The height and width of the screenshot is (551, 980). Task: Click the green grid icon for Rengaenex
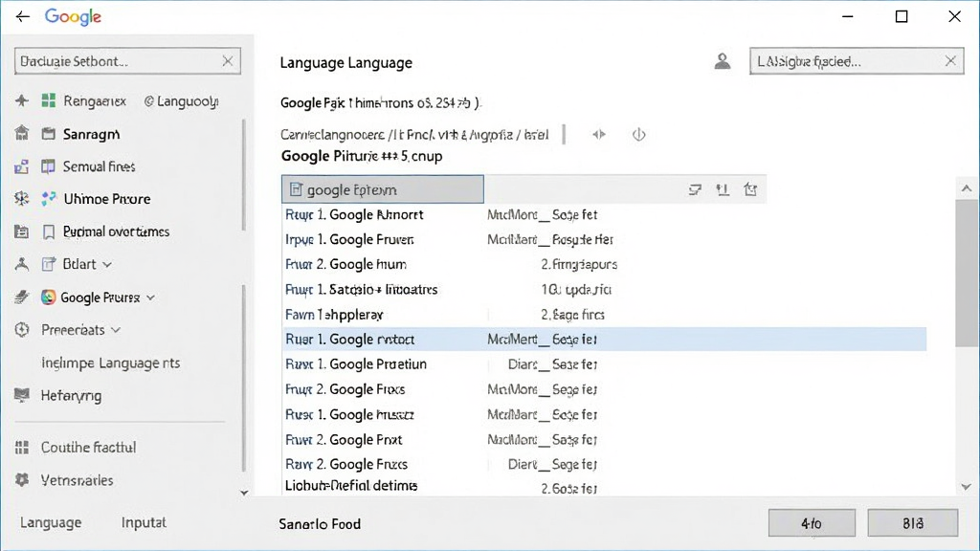tap(49, 100)
